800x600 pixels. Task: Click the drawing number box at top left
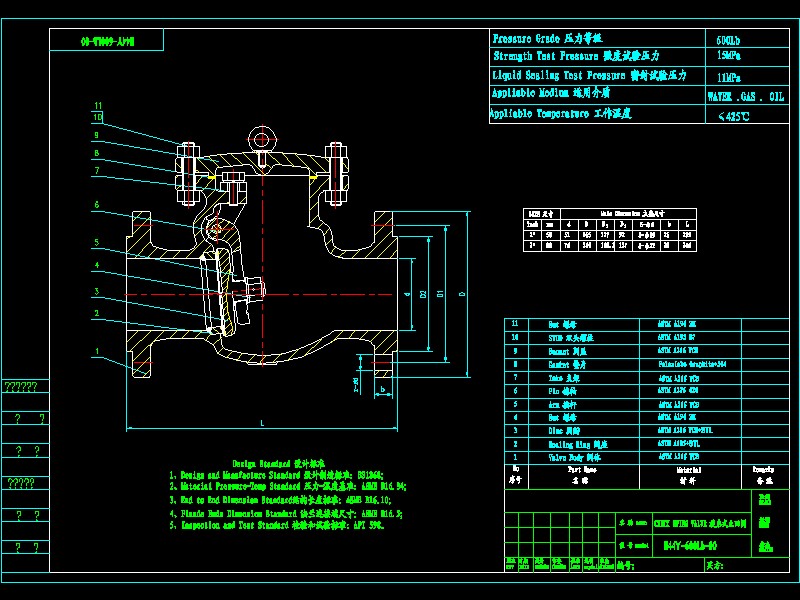point(107,40)
